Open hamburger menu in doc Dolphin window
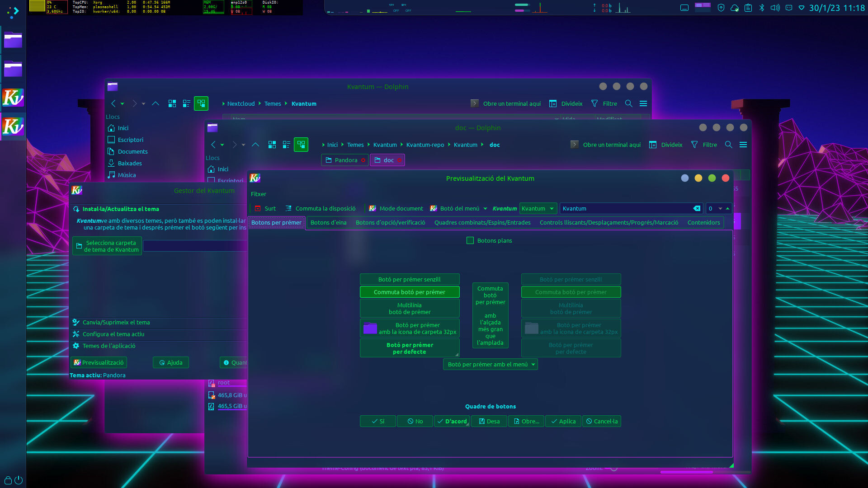 click(743, 145)
